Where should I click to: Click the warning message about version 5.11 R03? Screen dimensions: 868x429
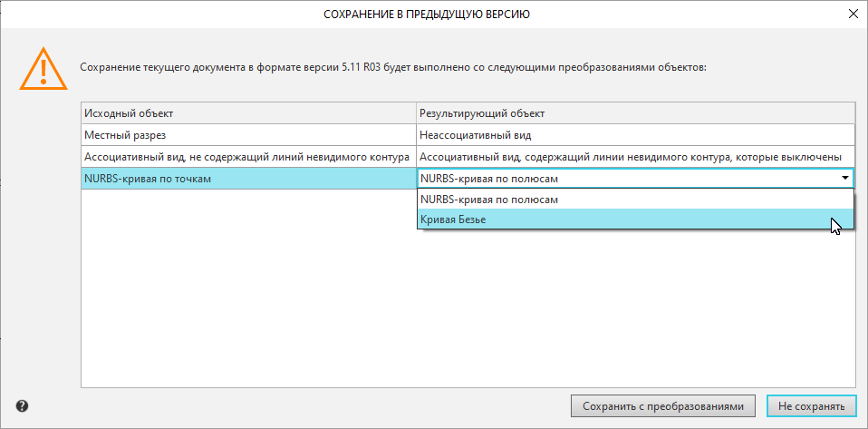[392, 67]
